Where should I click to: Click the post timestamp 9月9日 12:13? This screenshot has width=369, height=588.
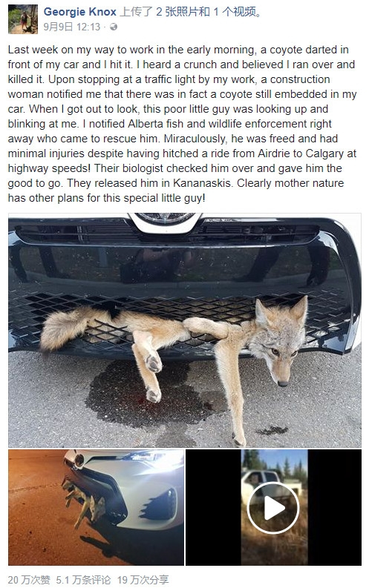pos(72,27)
